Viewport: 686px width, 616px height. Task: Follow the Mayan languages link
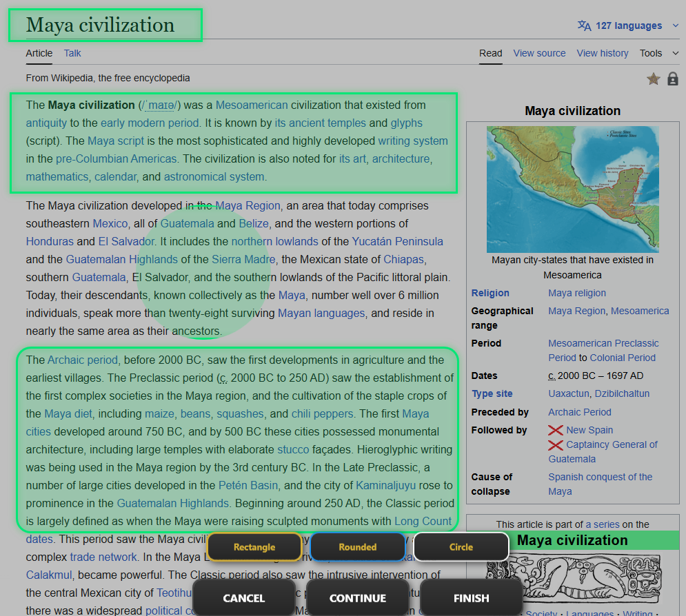click(321, 314)
